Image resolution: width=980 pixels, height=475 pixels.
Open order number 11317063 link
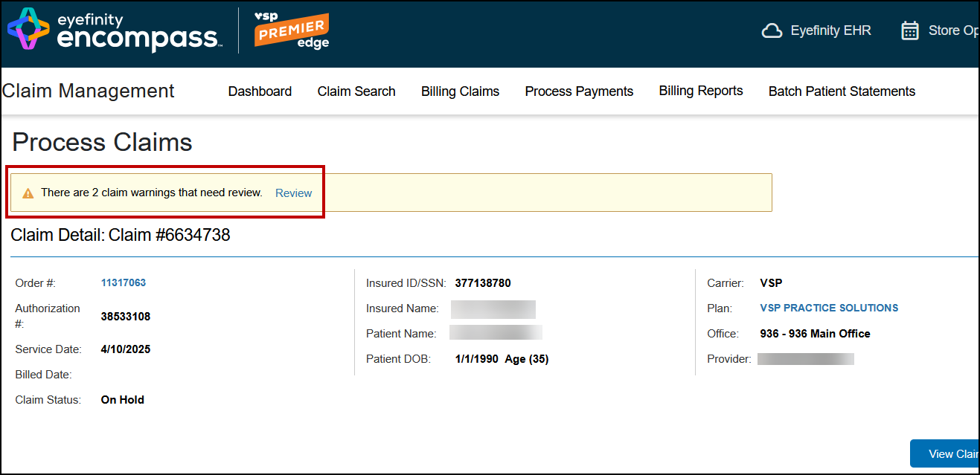[124, 282]
